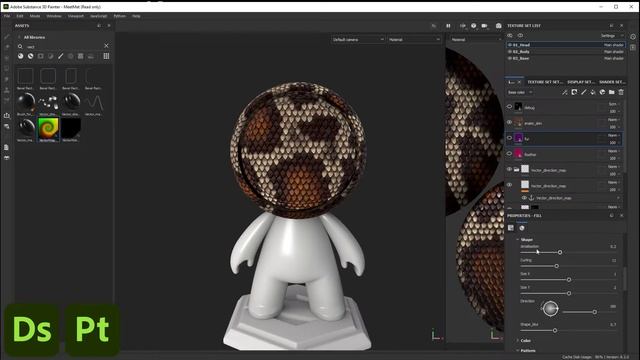Click the asset search input field

click(63, 47)
